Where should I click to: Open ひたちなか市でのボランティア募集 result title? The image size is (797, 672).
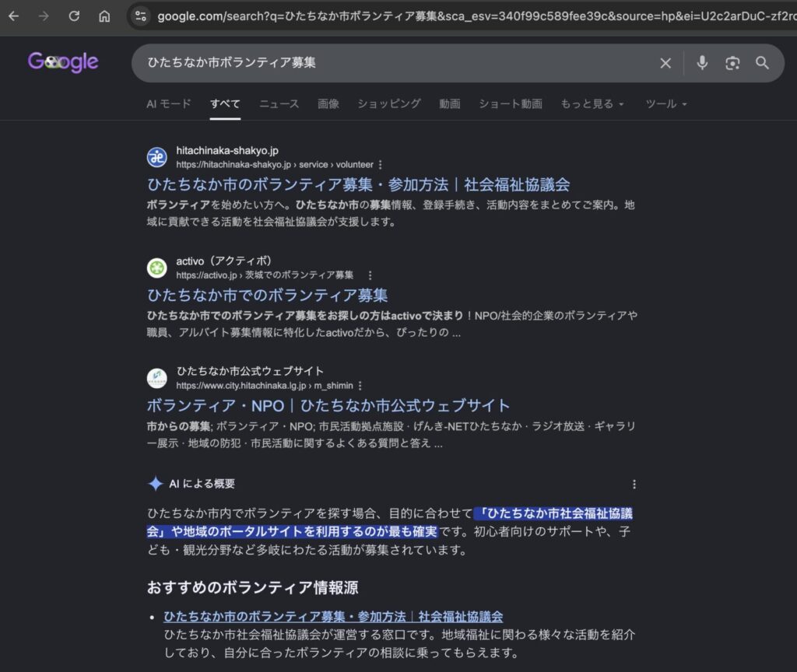(268, 295)
